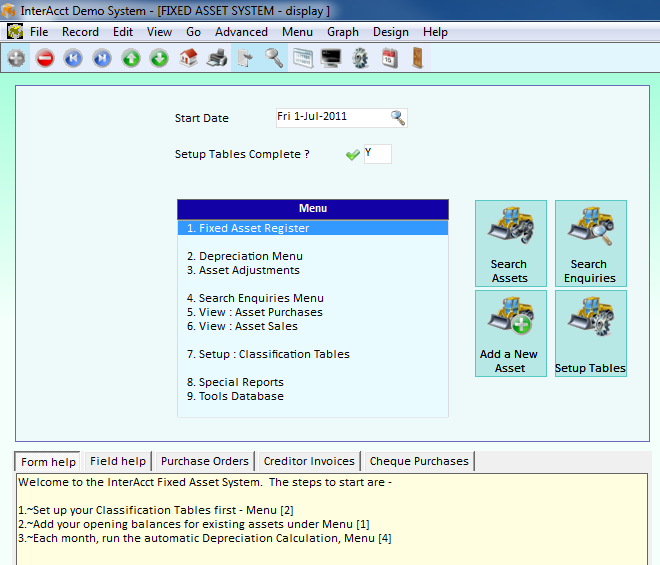Open the File menu
660x565 pixels.
tap(39, 32)
